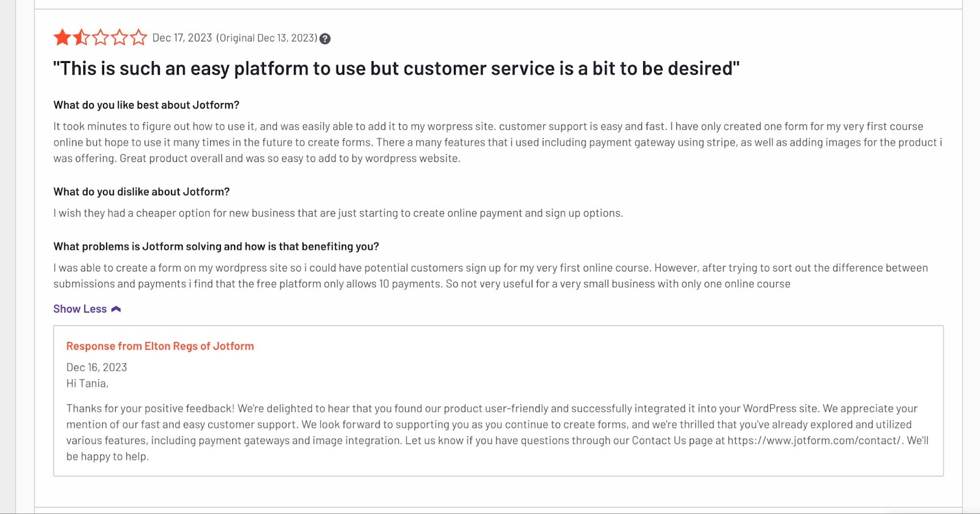Click "What do you like best about Jotform?" heading
This screenshot has width=980, height=514.
click(146, 105)
